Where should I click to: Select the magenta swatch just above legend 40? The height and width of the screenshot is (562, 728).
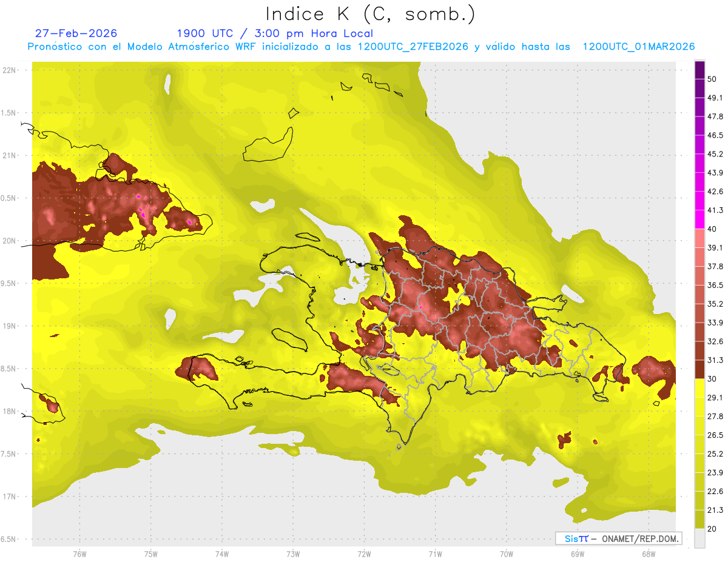coord(699,219)
